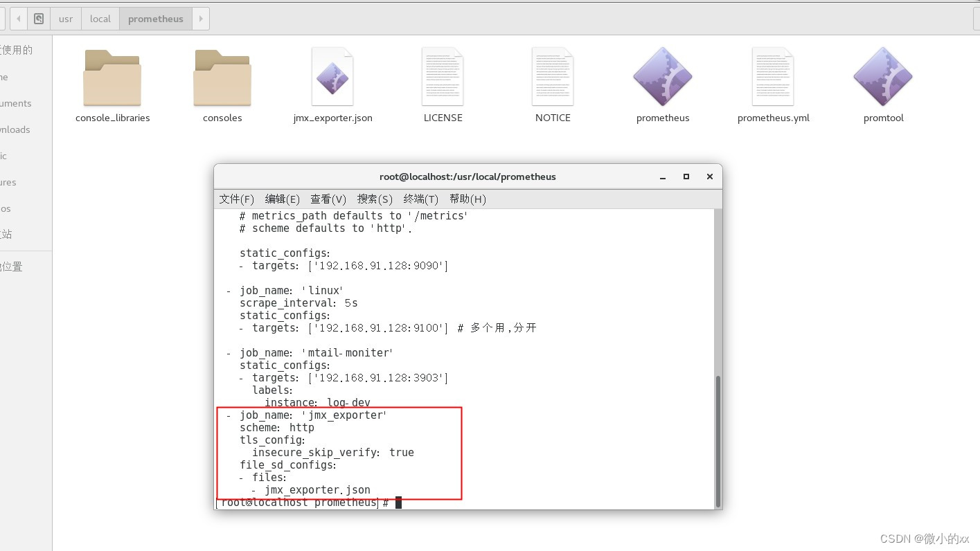Click the jmx_exporter.json file name label
This screenshot has height=551, width=980.
pyautogui.click(x=333, y=118)
